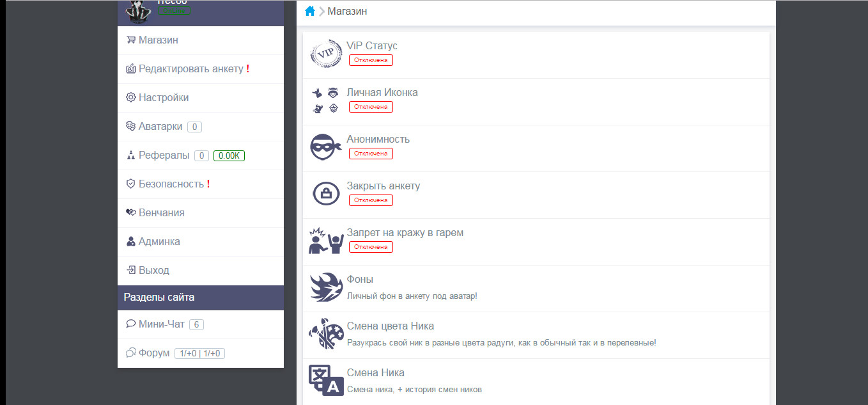Toggle ViP Статус Отключена badge
The image size is (868, 405).
tap(371, 60)
